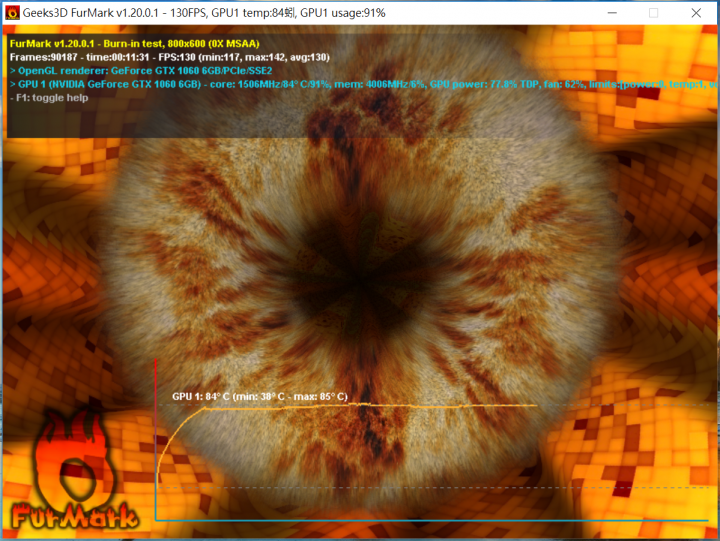720x541 pixels.
Task: Minimize the FurMark window
Action: (x=612, y=13)
